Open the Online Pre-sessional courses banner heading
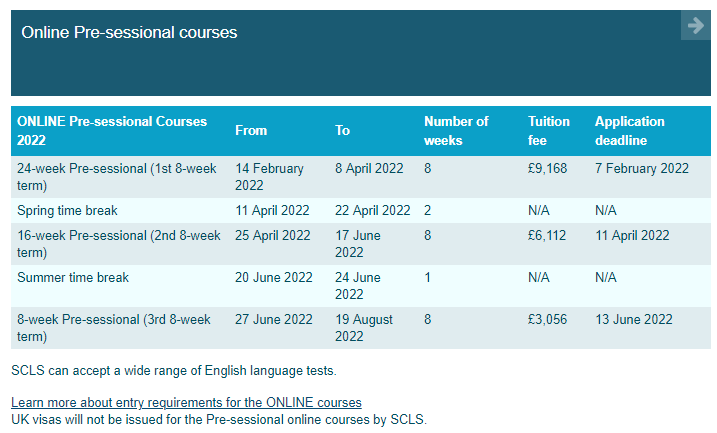Screen dimensions: 717x433 tap(129, 32)
